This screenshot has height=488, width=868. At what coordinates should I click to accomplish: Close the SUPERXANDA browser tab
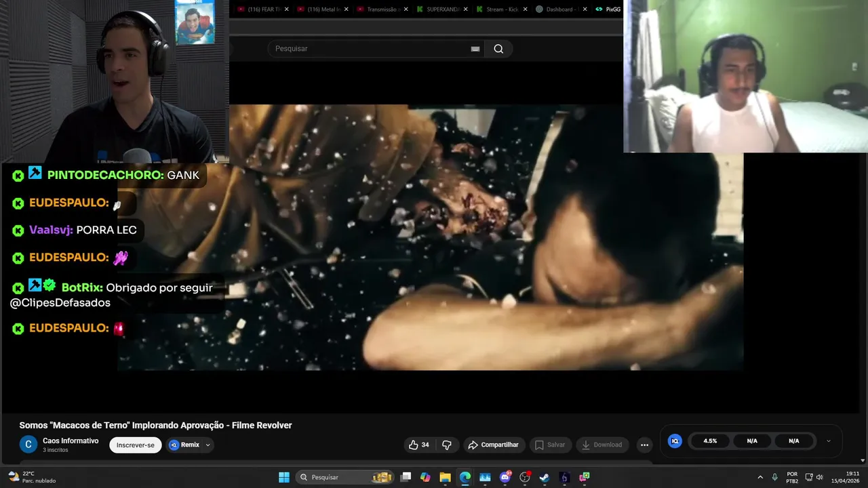point(465,9)
